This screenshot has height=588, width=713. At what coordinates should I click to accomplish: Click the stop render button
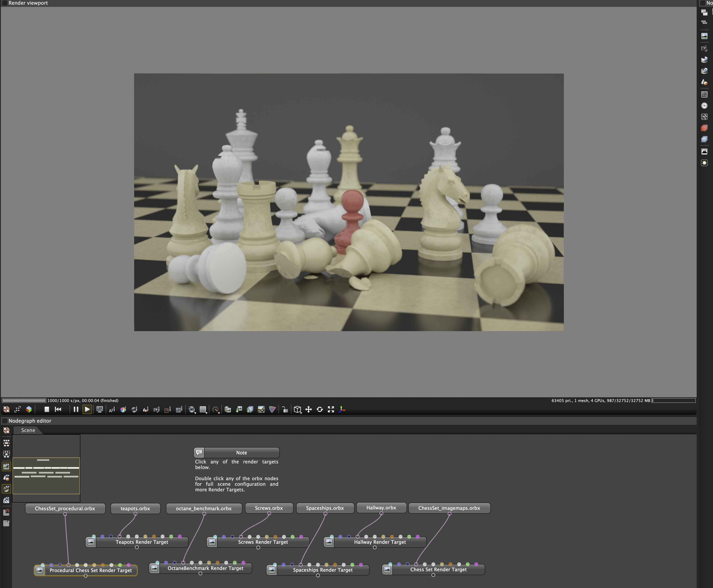(47, 410)
